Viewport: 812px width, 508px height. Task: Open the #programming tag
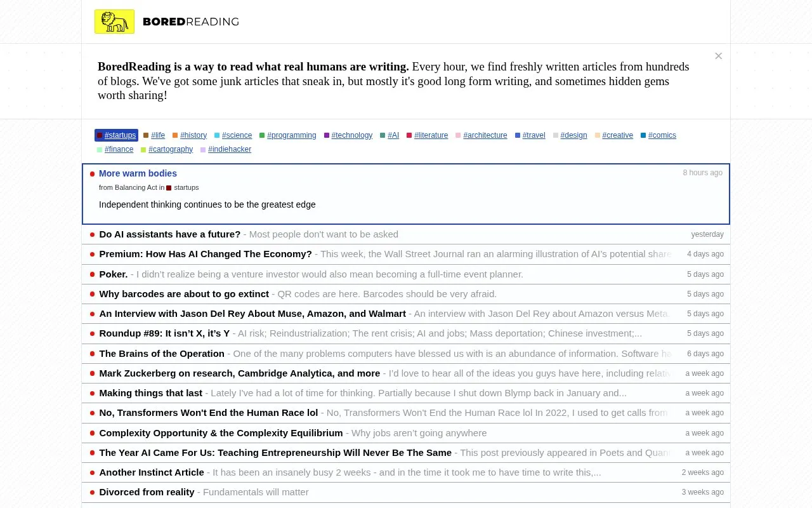coord(287,135)
